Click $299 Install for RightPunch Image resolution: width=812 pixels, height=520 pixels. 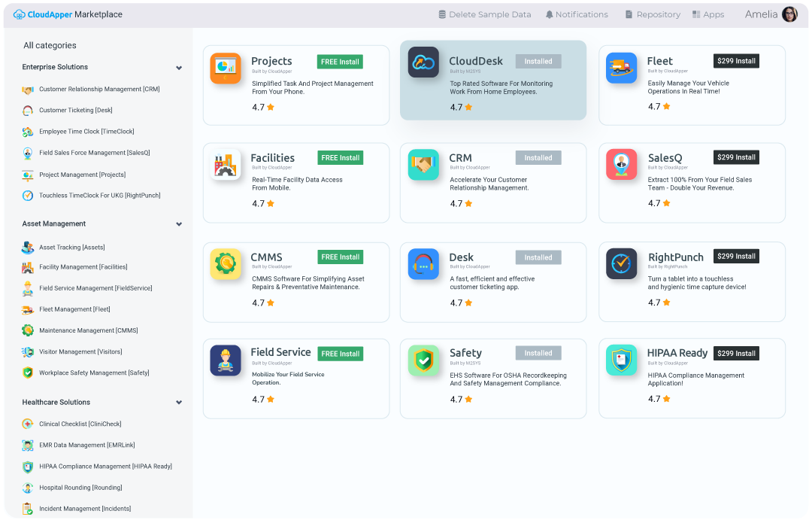point(736,256)
